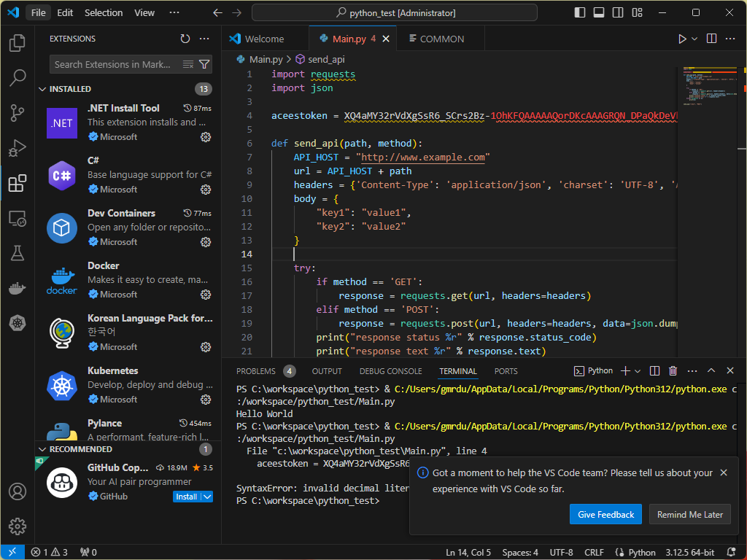This screenshot has height=560, width=747.
Task: Open the Source Control view
Action: tap(18, 113)
